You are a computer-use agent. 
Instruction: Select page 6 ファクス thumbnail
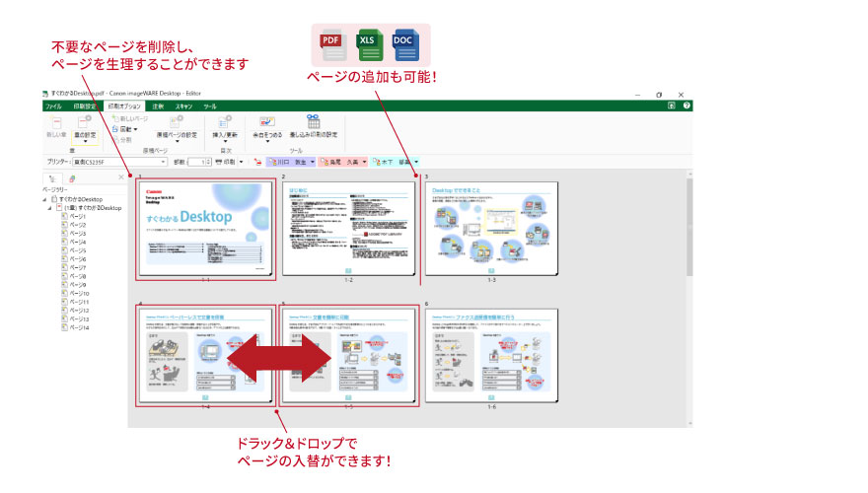click(491, 356)
